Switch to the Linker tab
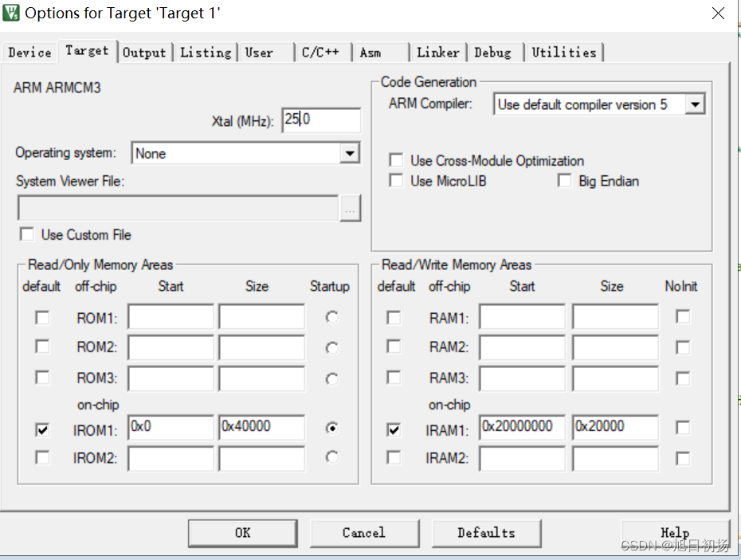Screen dimensions: 741x560 tap(437, 52)
